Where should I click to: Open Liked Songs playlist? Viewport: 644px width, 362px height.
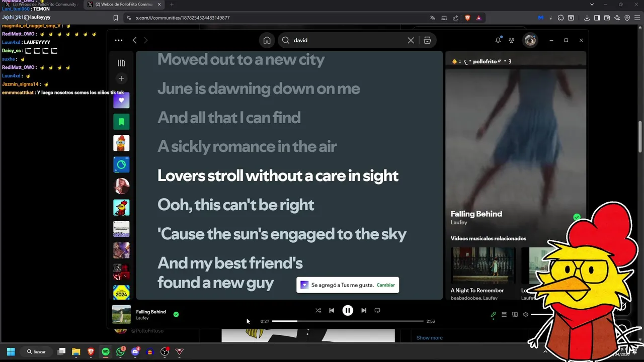point(121,100)
